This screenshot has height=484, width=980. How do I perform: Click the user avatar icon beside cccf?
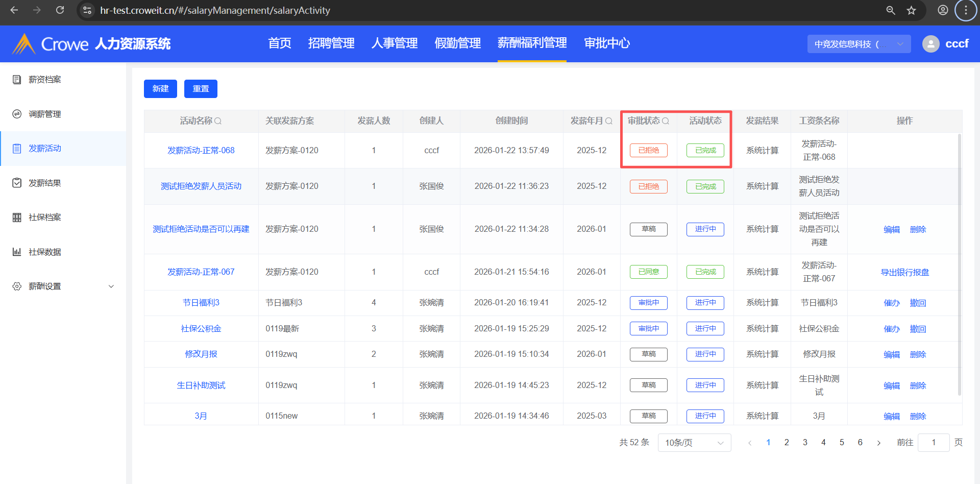pyautogui.click(x=930, y=44)
